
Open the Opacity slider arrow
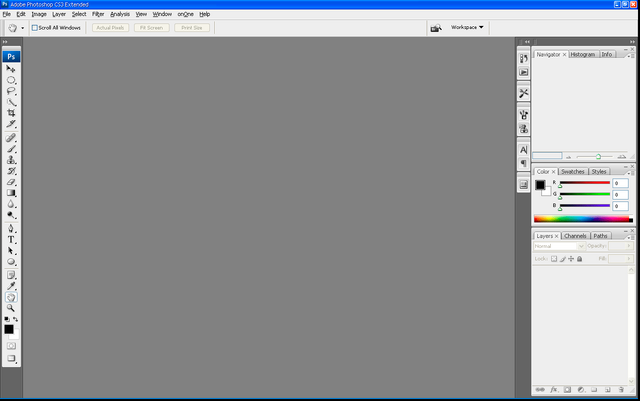pyautogui.click(x=629, y=246)
